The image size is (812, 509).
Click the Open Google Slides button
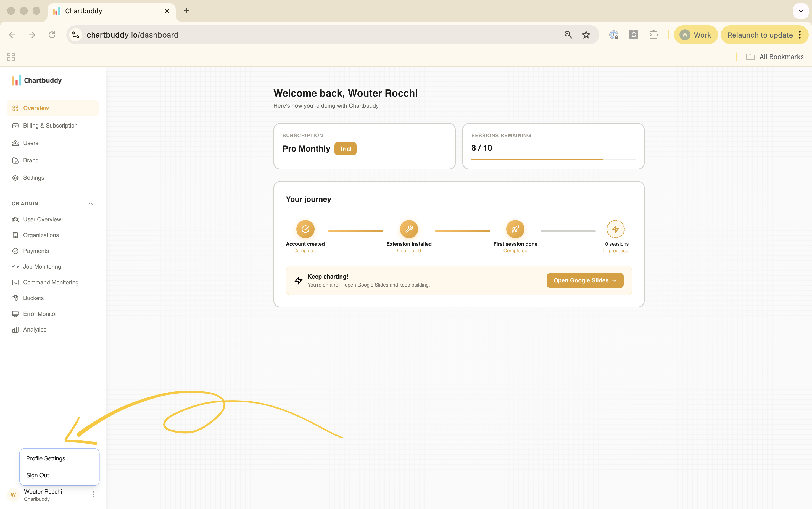pos(585,280)
